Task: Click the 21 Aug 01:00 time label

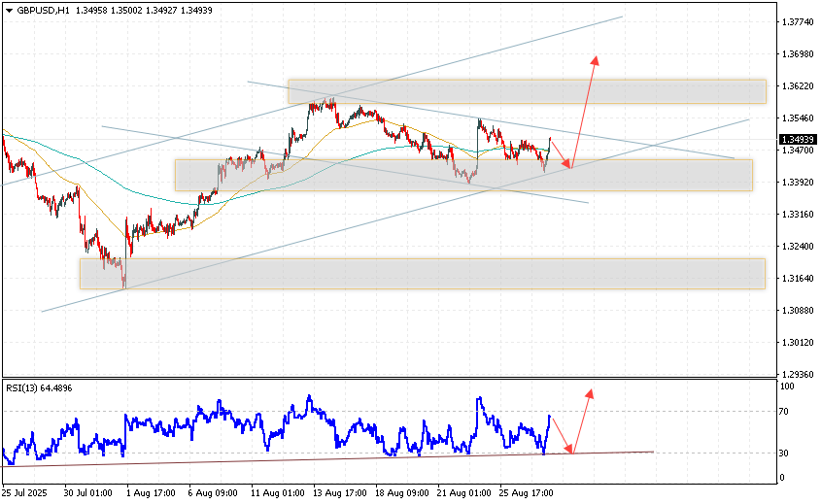Action: point(464,493)
